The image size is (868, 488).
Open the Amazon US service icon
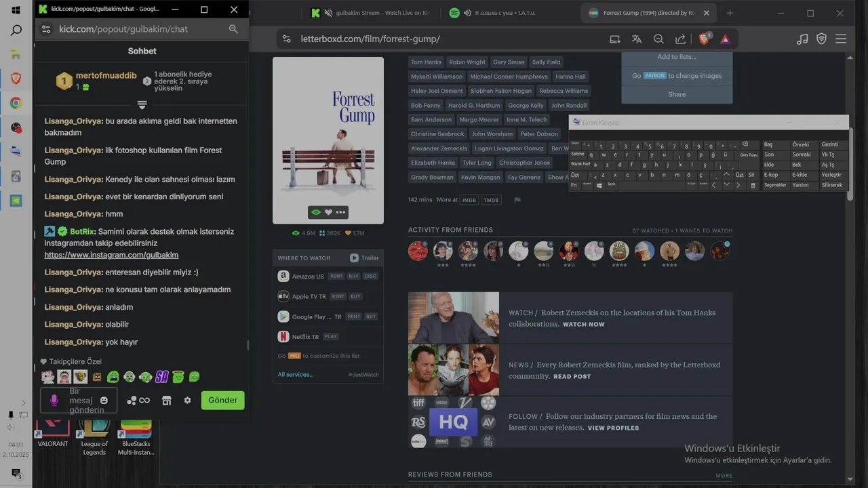coord(283,276)
